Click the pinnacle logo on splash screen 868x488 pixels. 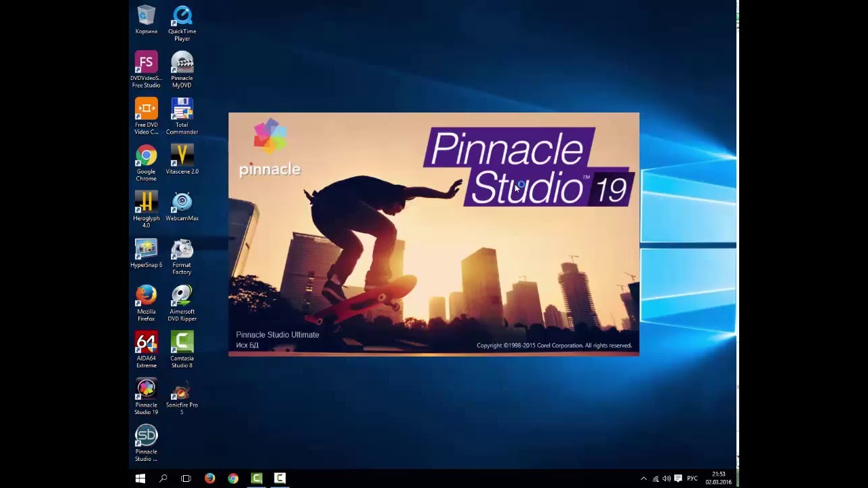pos(269,148)
